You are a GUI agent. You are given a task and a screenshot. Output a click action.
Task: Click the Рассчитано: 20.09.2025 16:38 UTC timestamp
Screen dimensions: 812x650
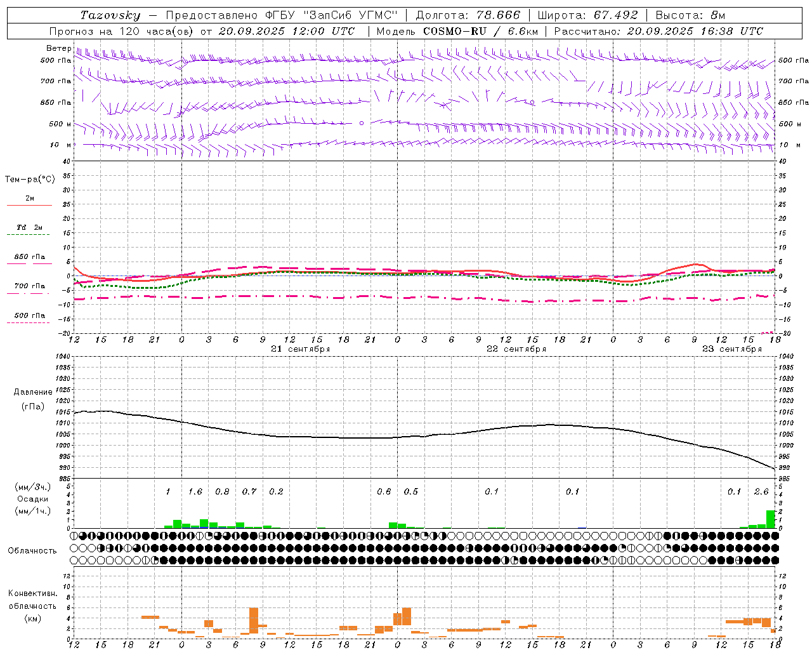pos(658,31)
